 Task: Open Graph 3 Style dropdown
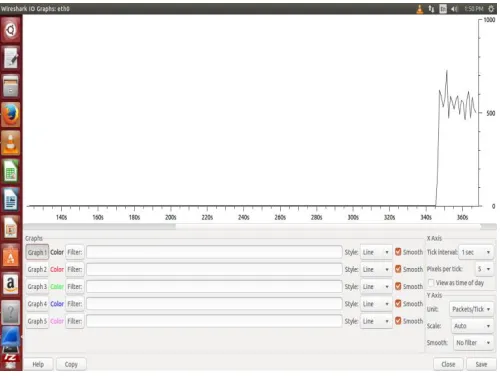[376, 287]
